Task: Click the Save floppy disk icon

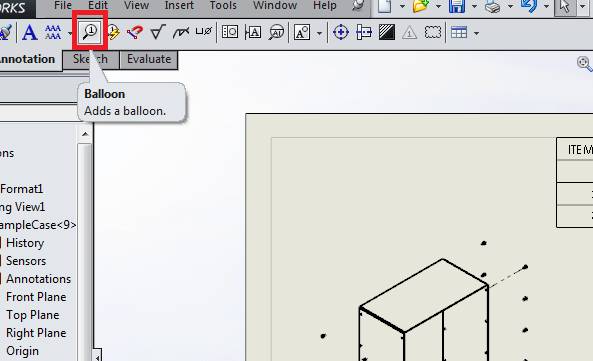Action: pyautogui.click(x=457, y=6)
